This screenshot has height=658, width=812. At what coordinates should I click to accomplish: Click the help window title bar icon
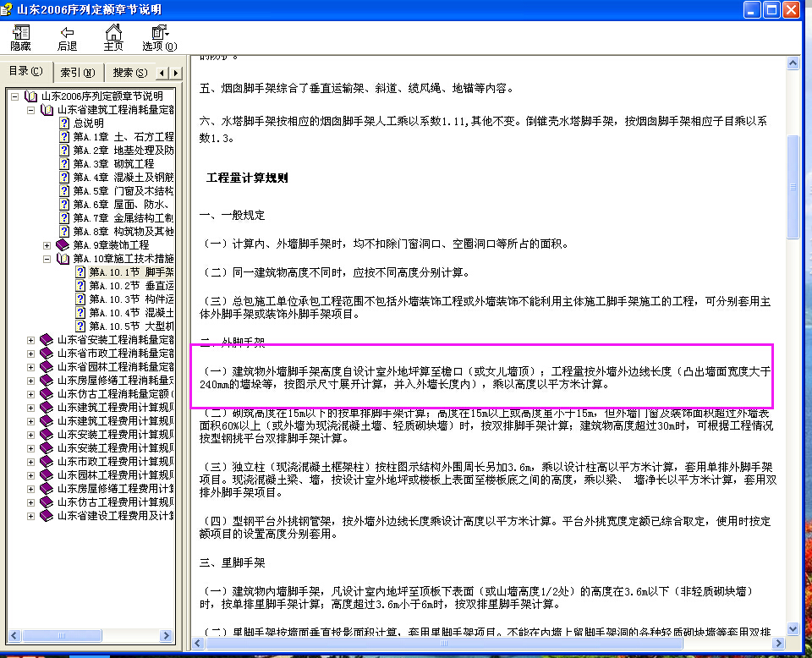coord(6,9)
